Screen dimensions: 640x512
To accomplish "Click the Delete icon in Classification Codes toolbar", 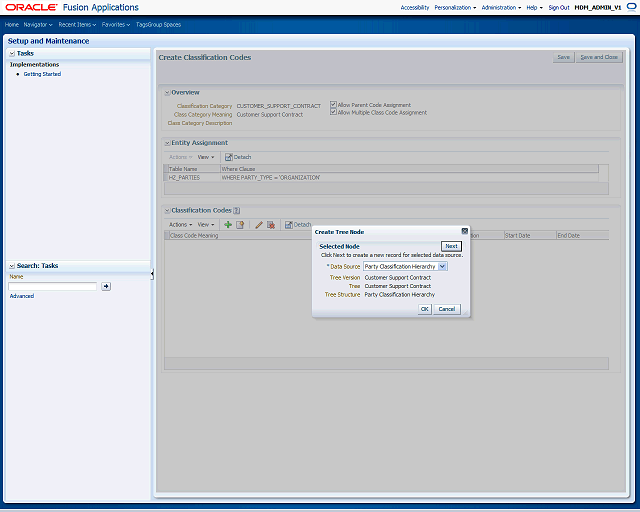I will 271,225.
